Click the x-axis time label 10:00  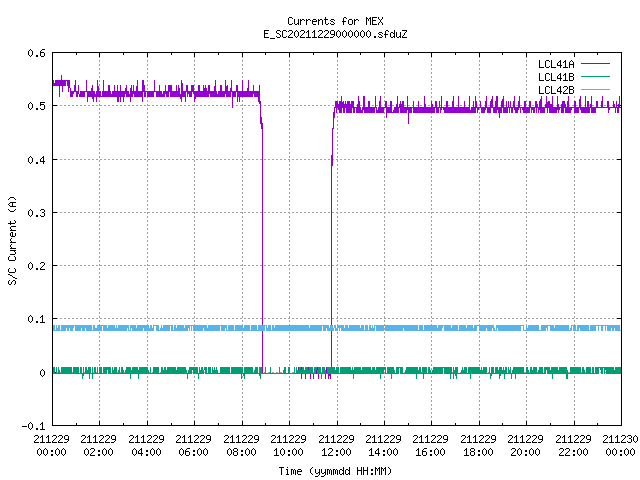pyautogui.click(x=288, y=452)
